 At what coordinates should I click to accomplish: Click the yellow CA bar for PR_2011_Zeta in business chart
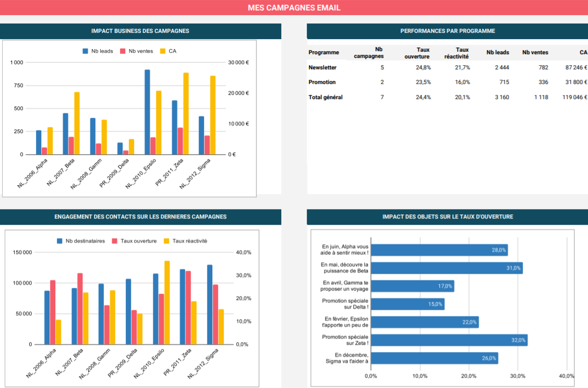click(186, 114)
